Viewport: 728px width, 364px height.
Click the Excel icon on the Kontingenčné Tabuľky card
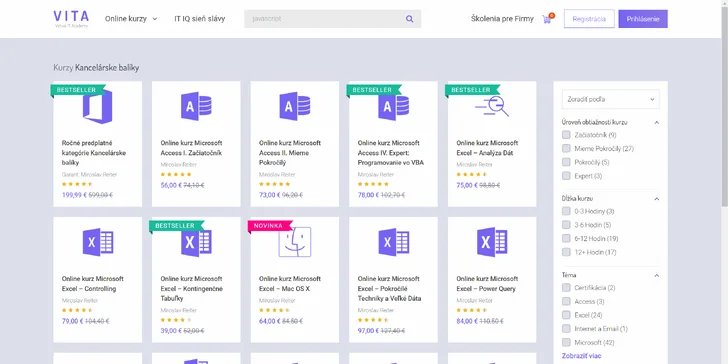[x=196, y=242]
